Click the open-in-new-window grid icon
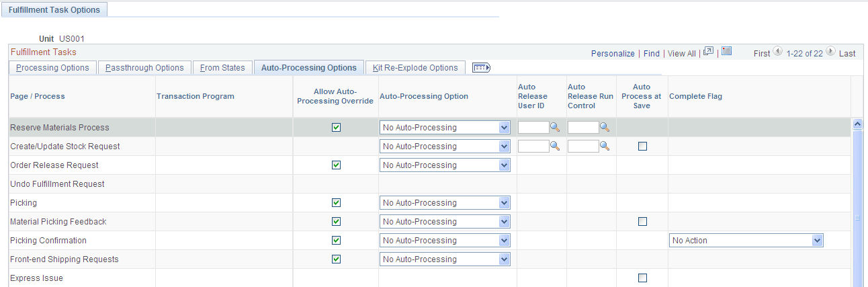Viewport: 868px width, 287px height. [708, 52]
